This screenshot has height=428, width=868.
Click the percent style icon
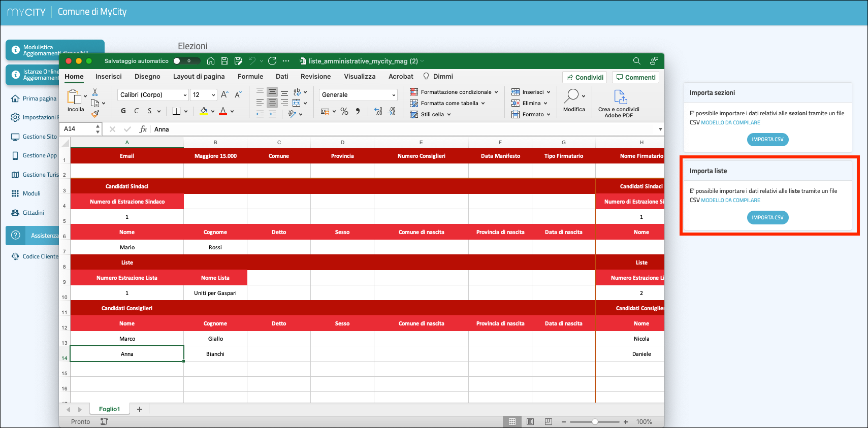pyautogui.click(x=344, y=111)
